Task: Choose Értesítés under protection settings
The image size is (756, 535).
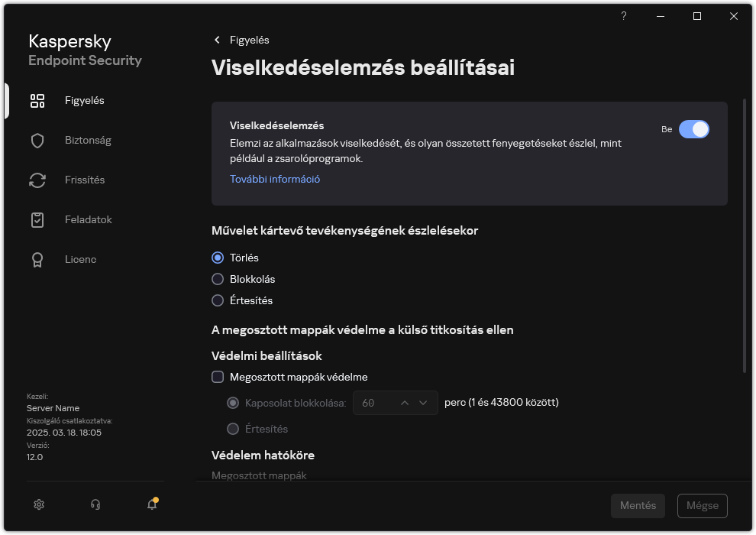Action: [x=233, y=429]
